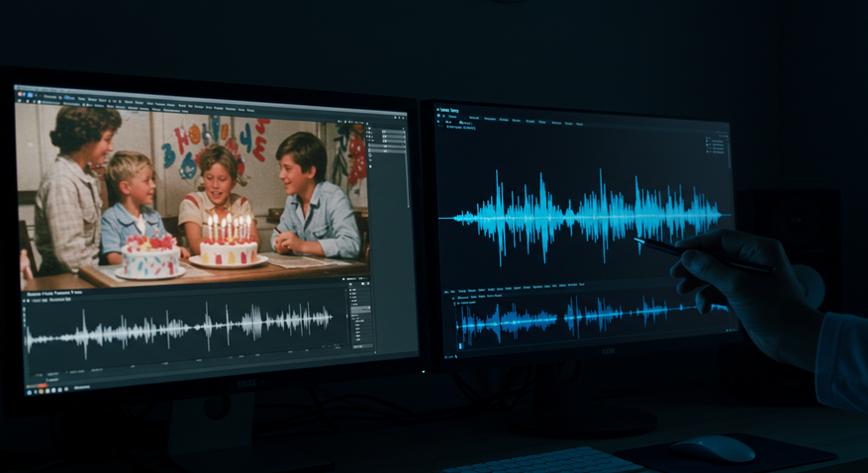
Task: Click the large blue waveform on right monitor
Action: click(587, 217)
